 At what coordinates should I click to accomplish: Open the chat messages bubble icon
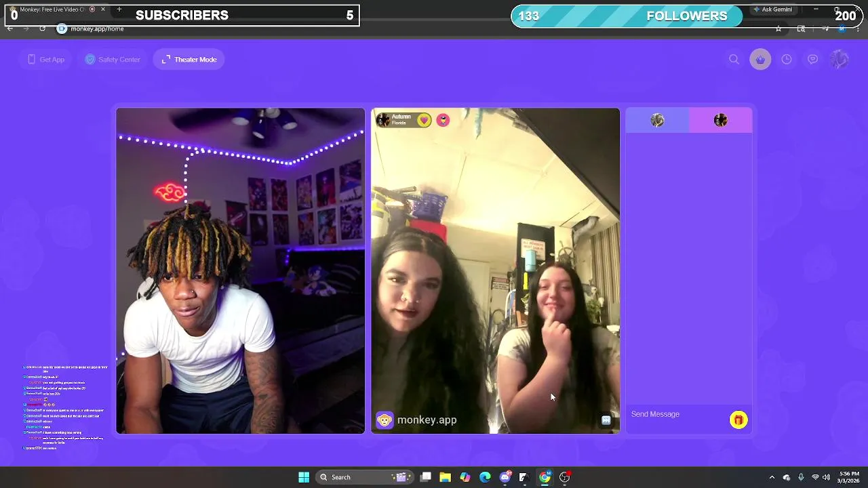coord(812,60)
